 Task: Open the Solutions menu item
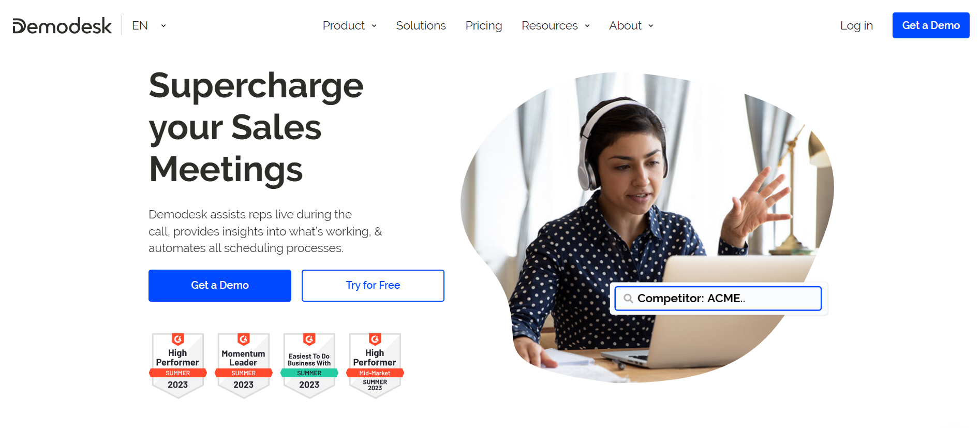[x=421, y=25]
